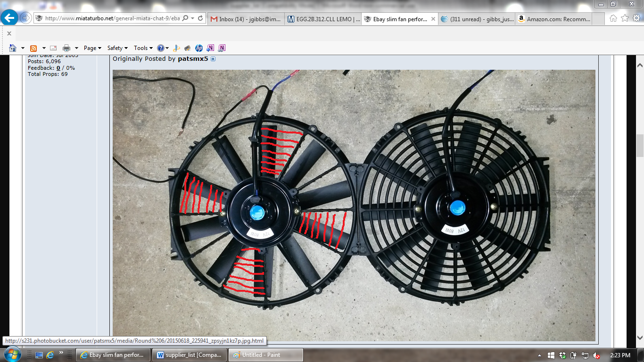
Task: Click the "Total Props: 69" text
Action: [x=48, y=74]
